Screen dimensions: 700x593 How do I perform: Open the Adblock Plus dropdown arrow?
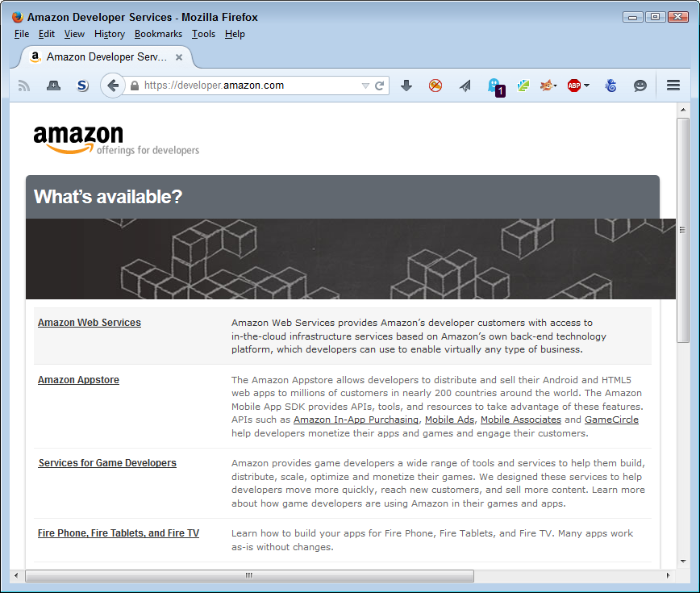point(586,85)
